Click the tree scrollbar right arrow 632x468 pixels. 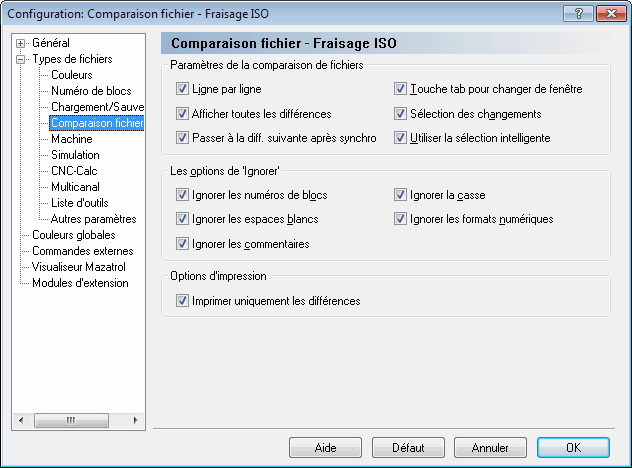(135, 420)
